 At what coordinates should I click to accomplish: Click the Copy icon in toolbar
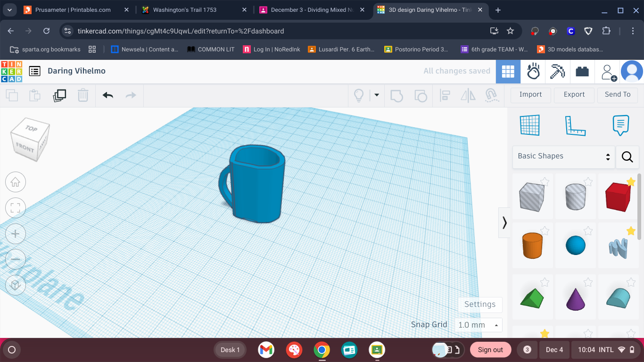click(x=12, y=96)
